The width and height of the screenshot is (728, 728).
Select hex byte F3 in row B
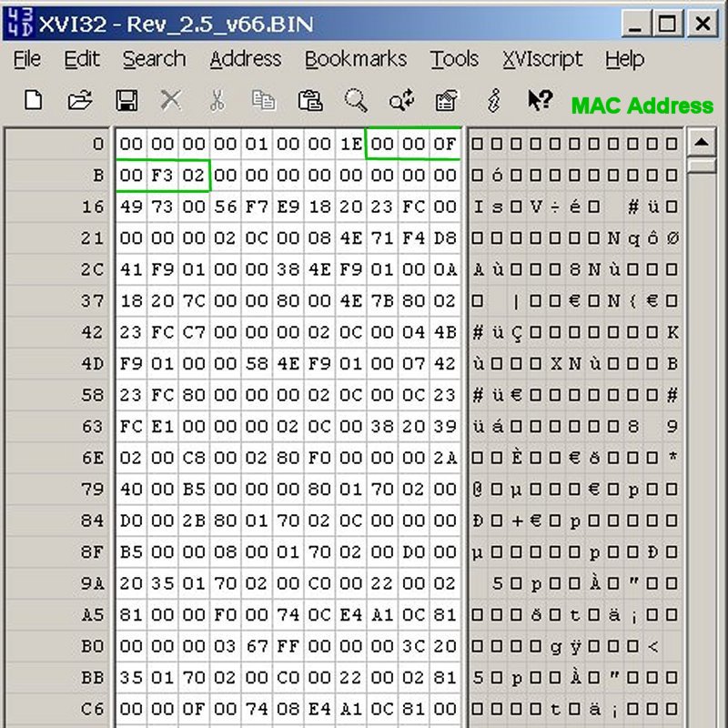[x=162, y=176]
